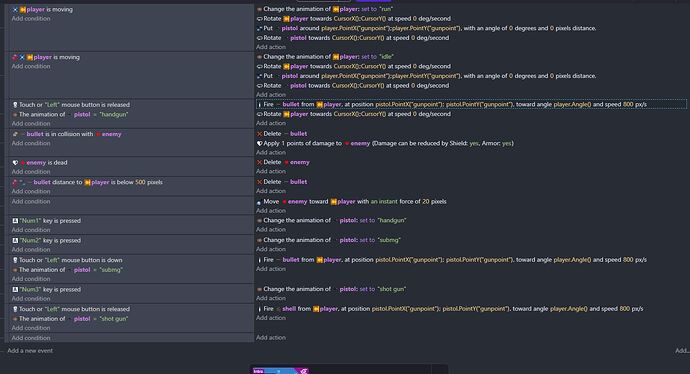The image size is (690, 374).
Task: Add action in the last empty event
Action: point(271,338)
